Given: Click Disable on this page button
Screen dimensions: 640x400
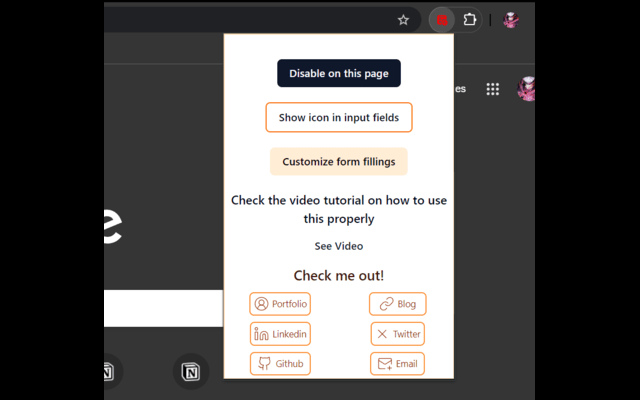Looking at the screenshot, I should coord(339,73).
